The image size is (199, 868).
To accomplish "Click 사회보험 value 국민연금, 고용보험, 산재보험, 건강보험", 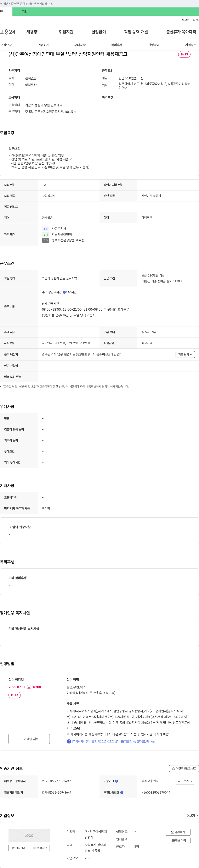I will click(66, 343).
